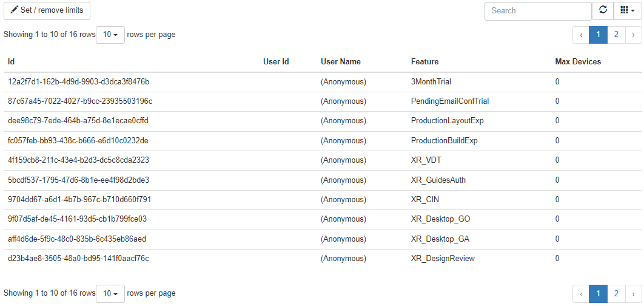Click next page arrow in top pagination
This screenshot has width=644, height=306.
(633, 35)
